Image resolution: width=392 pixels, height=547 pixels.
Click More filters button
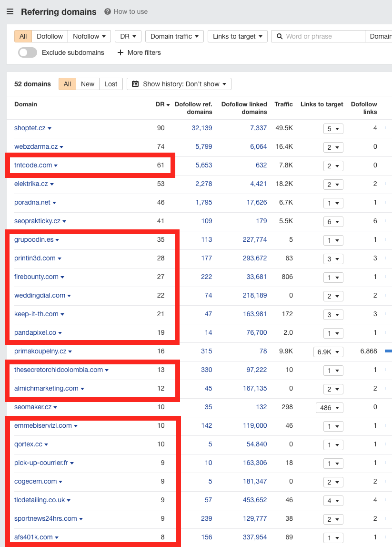point(139,52)
